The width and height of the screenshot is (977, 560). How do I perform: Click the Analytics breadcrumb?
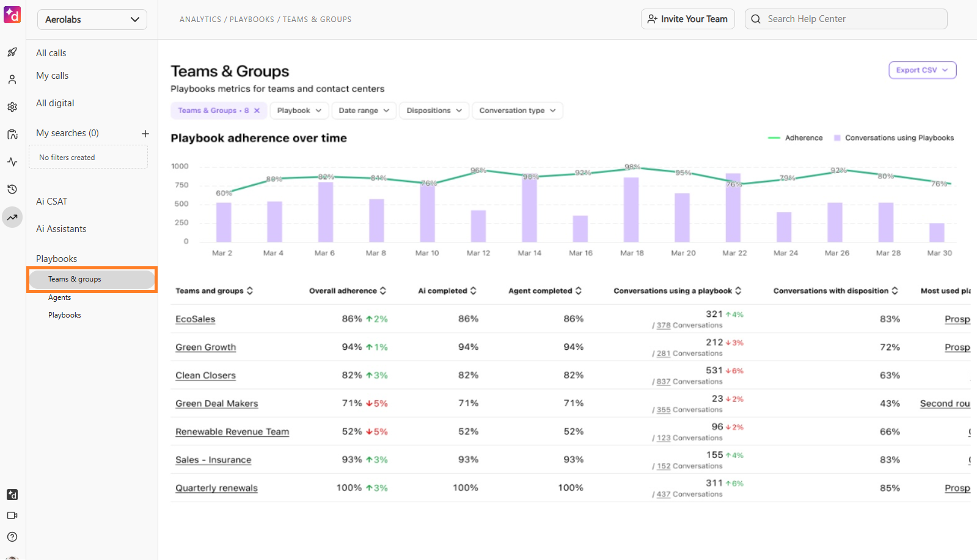pos(200,20)
